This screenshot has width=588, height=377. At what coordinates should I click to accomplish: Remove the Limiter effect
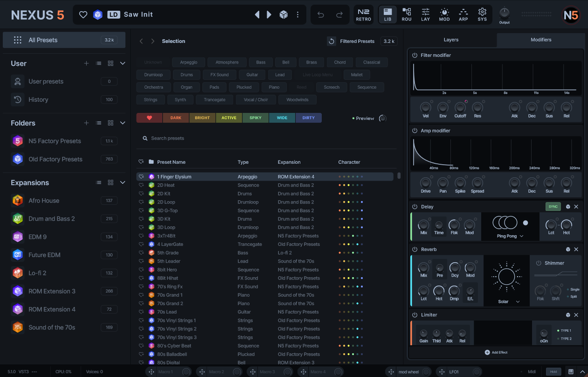pyautogui.click(x=576, y=315)
